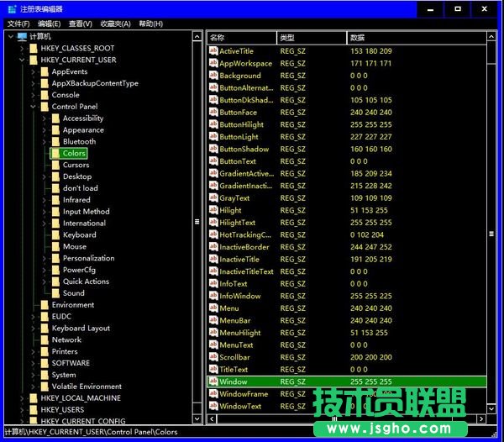Click tree panel scroll down arrow

pos(197,418)
